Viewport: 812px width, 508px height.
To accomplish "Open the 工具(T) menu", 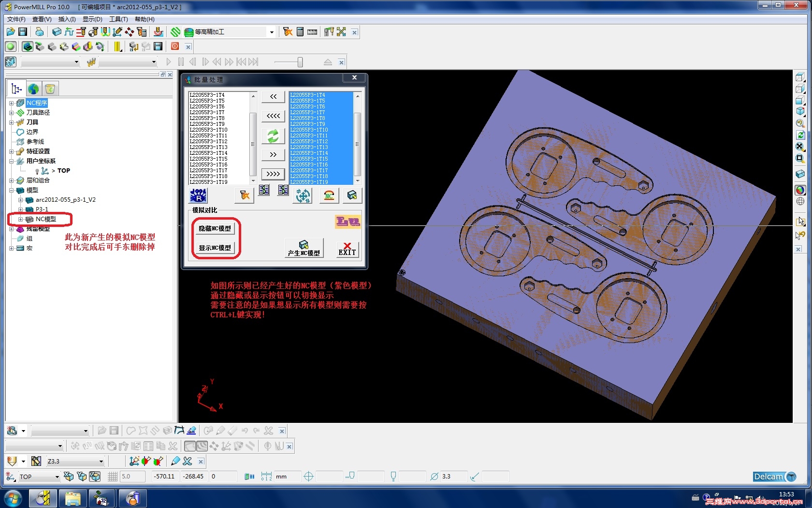I will tap(118, 19).
